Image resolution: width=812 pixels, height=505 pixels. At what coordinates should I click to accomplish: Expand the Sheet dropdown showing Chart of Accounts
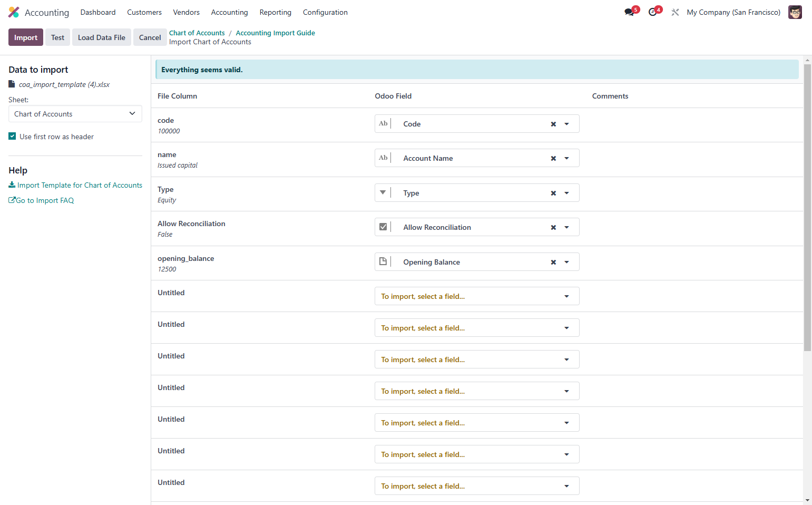(x=75, y=114)
